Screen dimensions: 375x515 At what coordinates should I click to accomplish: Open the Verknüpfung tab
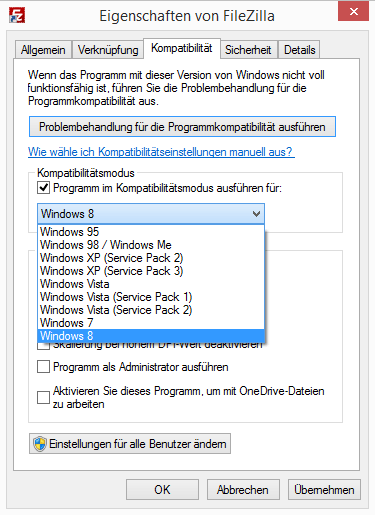tap(108, 50)
